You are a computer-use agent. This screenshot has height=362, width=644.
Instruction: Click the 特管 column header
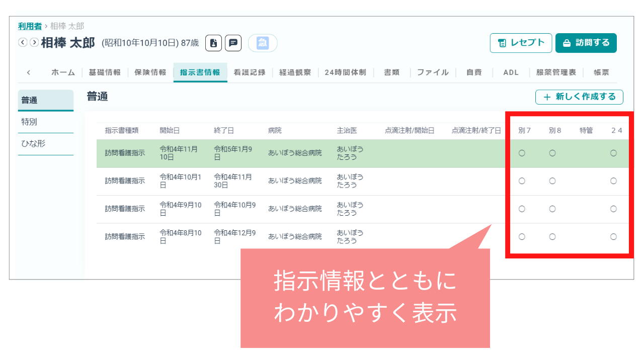pyautogui.click(x=586, y=131)
